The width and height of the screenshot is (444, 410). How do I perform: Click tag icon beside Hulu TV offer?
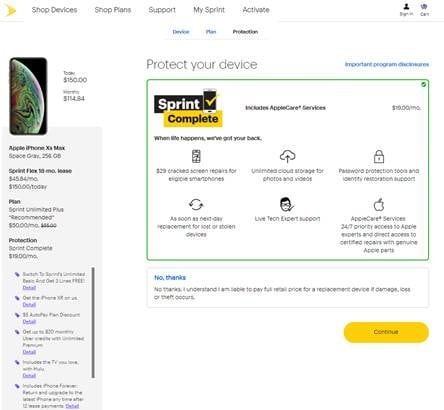pyautogui.click(x=17, y=362)
